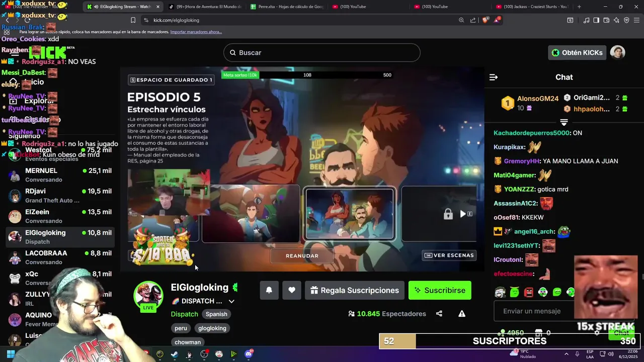Open LACOBRAAA channel in sidebar
This screenshot has height=362, width=644.
tap(60, 257)
